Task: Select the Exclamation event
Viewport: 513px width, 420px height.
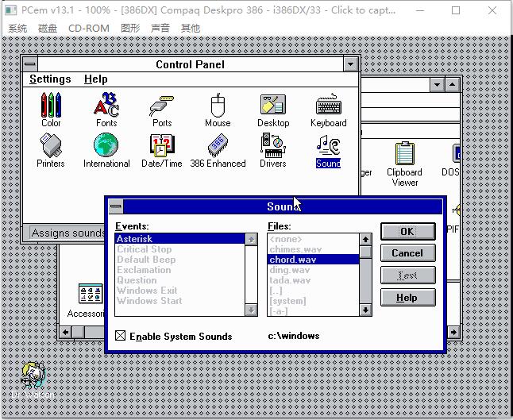Action: click(x=179, y=270)
